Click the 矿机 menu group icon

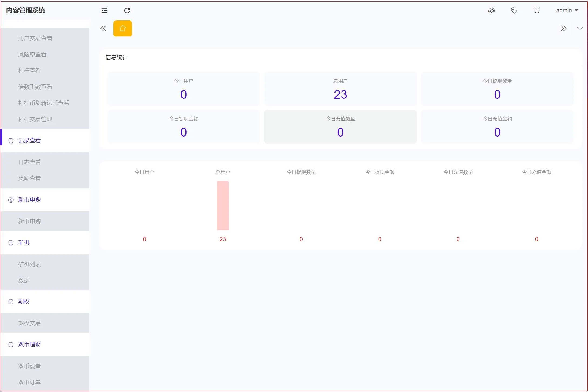tap(11, 243)
